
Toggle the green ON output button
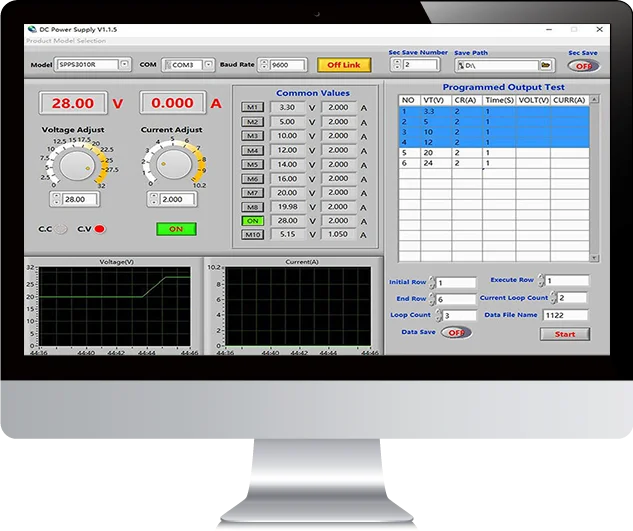[176, 229]
